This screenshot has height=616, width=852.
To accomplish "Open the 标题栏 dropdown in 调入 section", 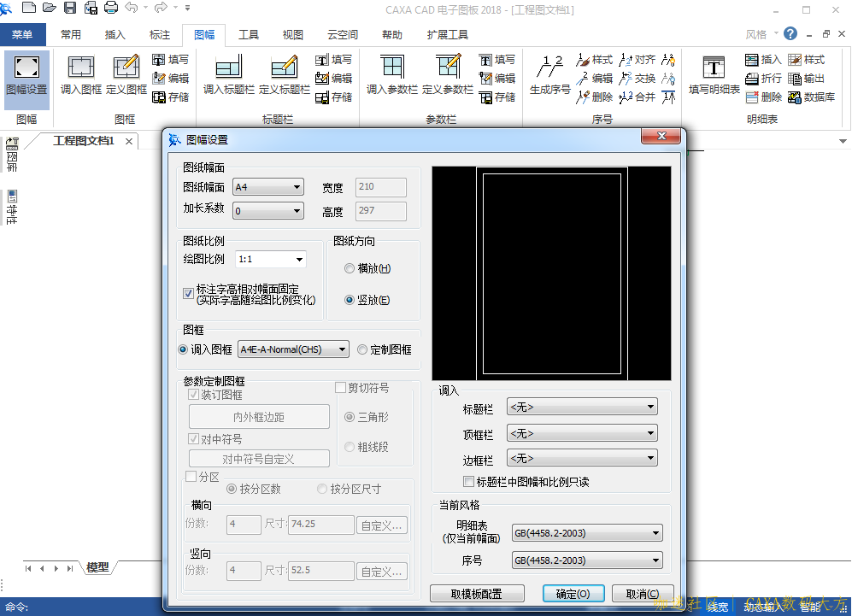I will [582, 408].
